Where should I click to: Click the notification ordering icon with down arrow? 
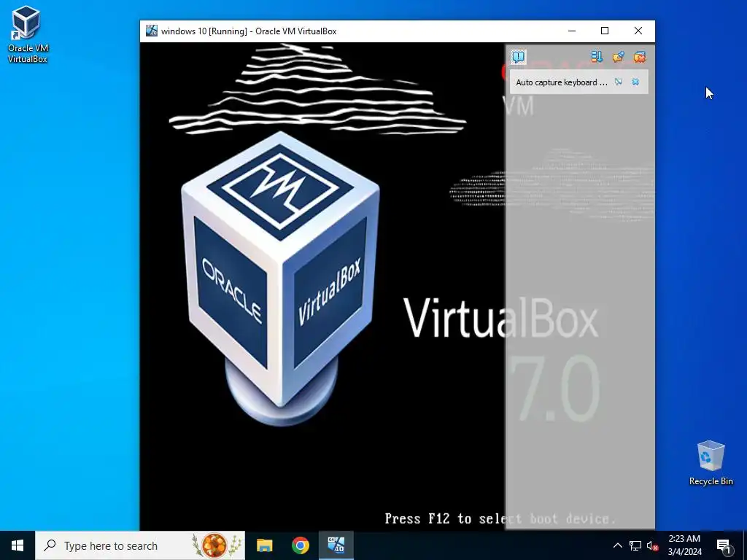[597, 57]
